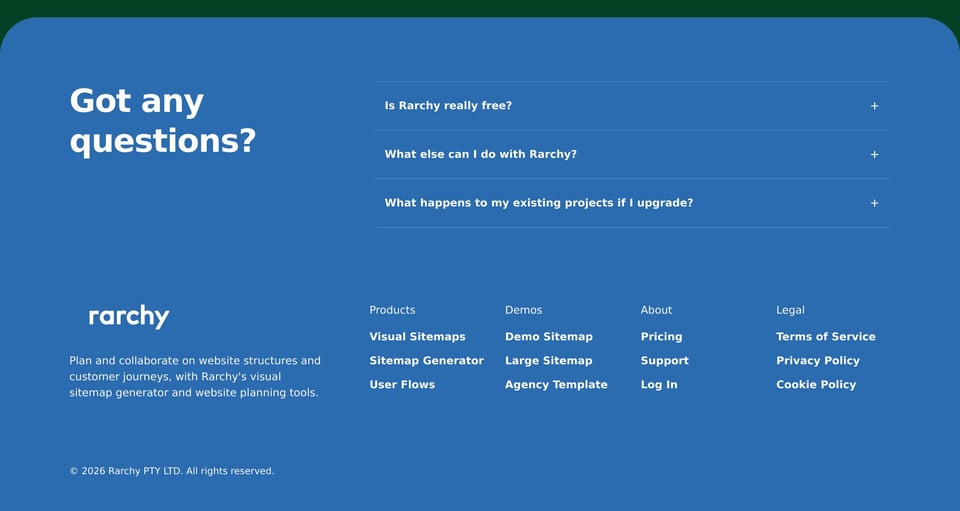
Task: Click the Log In link
Action: (x=659, y=384)
